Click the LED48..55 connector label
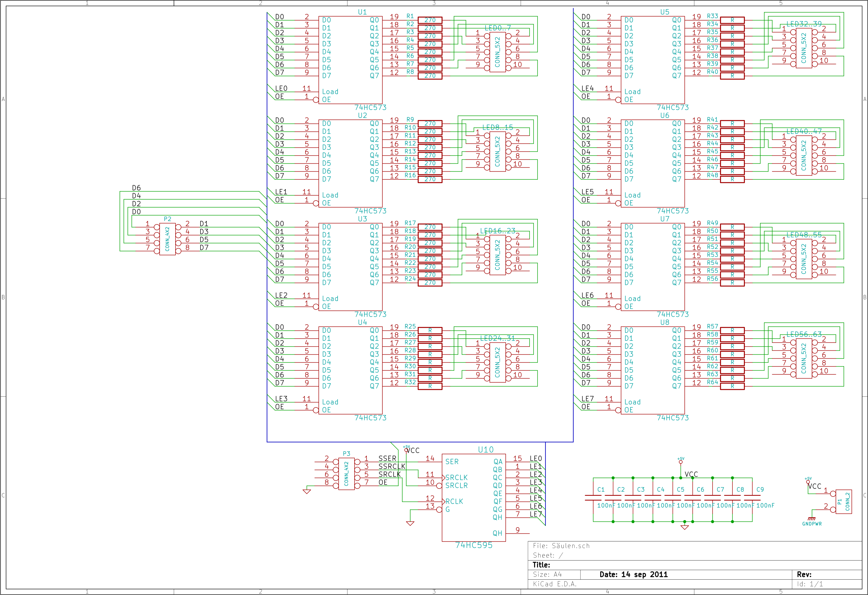 tap(804, 235)
